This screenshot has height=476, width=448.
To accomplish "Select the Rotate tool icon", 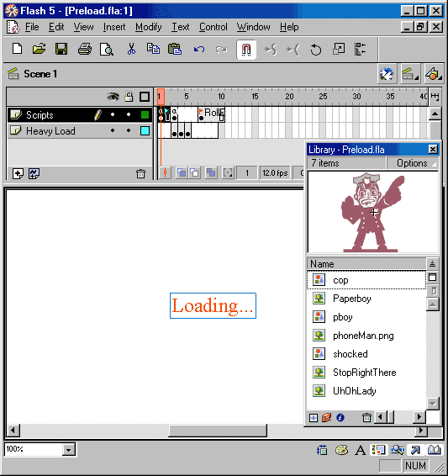I will click(315, 50).
